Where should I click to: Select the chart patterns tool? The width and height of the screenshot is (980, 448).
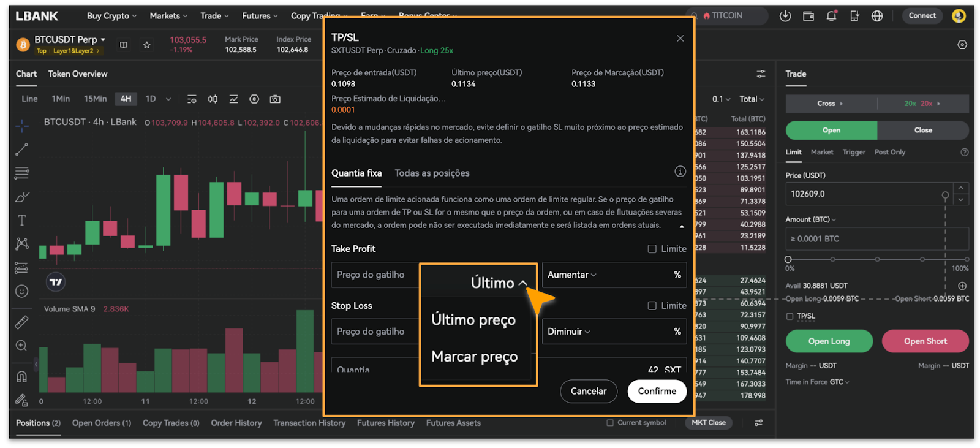[x=22, y=244]
